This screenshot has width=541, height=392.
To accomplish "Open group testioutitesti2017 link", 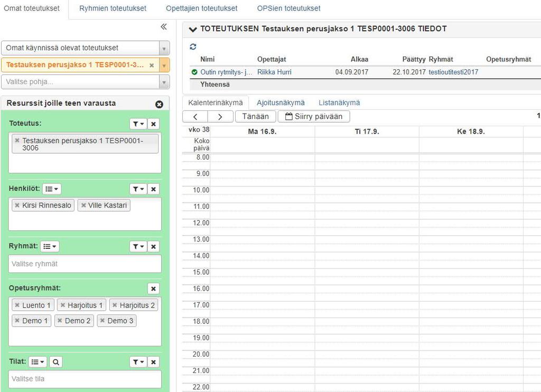I will tap(453, 72).
